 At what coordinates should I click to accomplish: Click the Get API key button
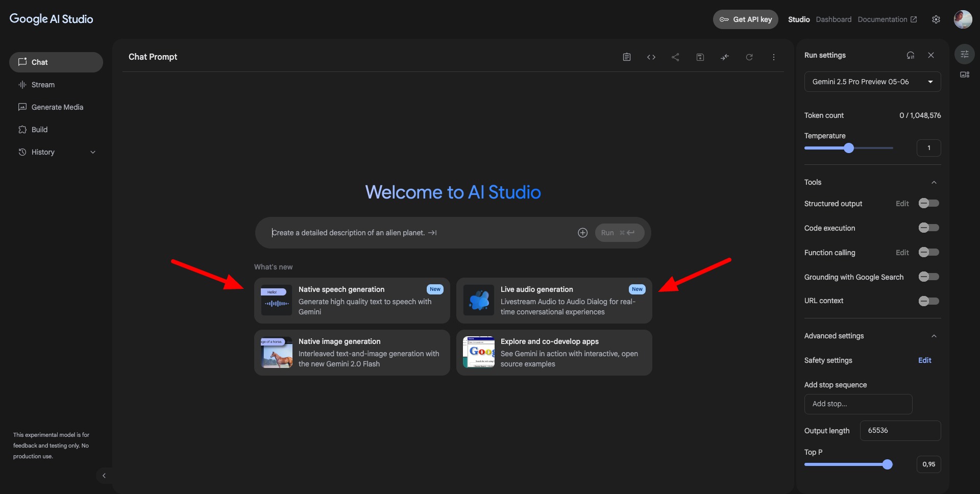point(745,19)
